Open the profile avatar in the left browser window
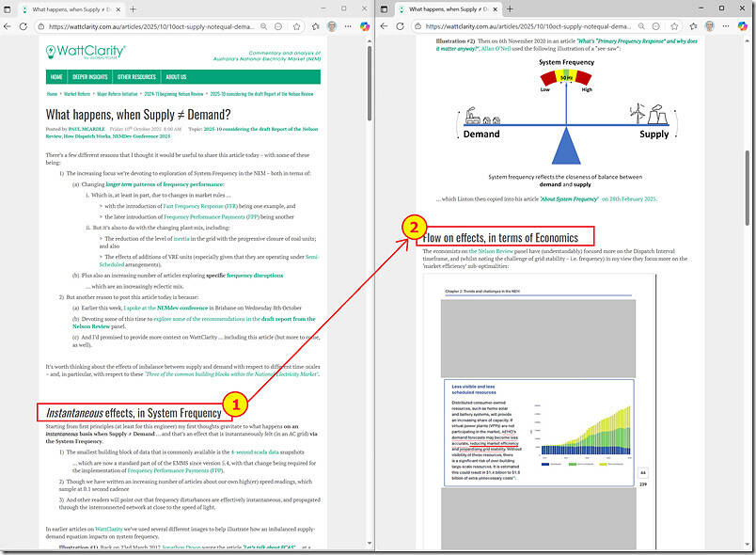 [x=331, y=27]
